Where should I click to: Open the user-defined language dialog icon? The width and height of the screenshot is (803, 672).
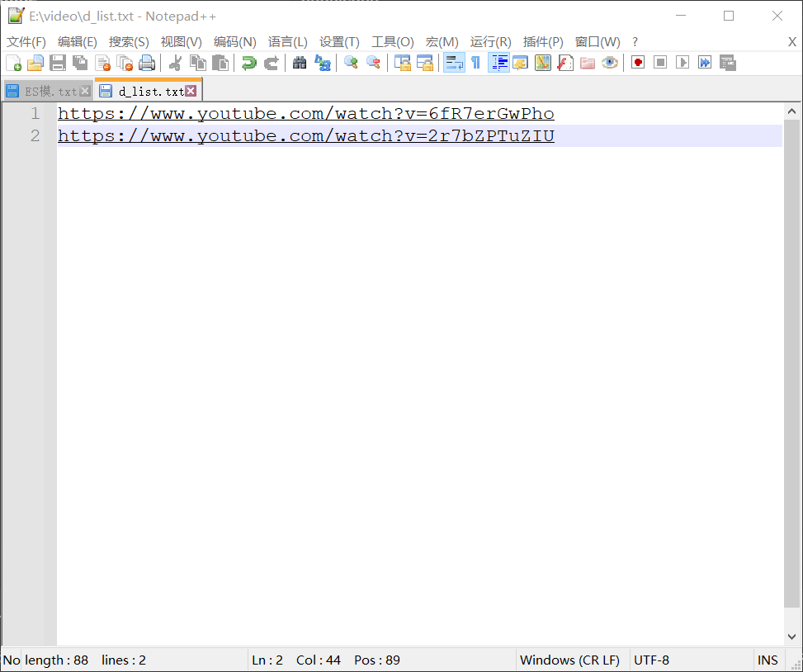coord(520,63)
